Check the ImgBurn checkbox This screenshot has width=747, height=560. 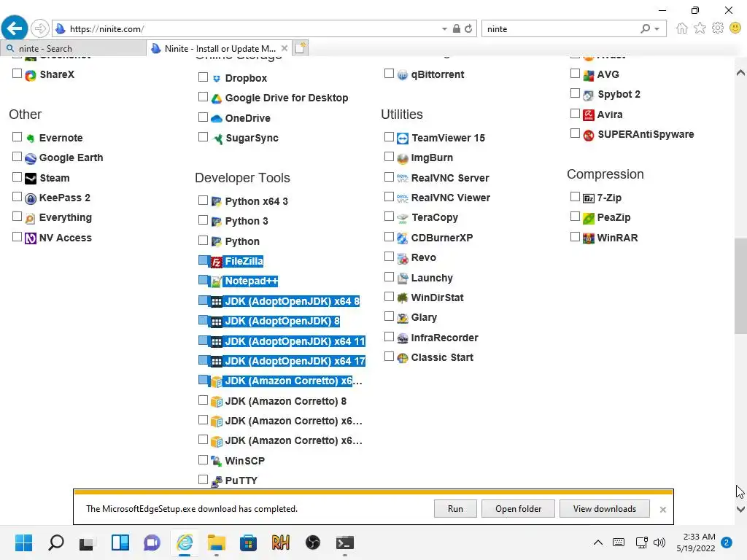click(390, 157)
